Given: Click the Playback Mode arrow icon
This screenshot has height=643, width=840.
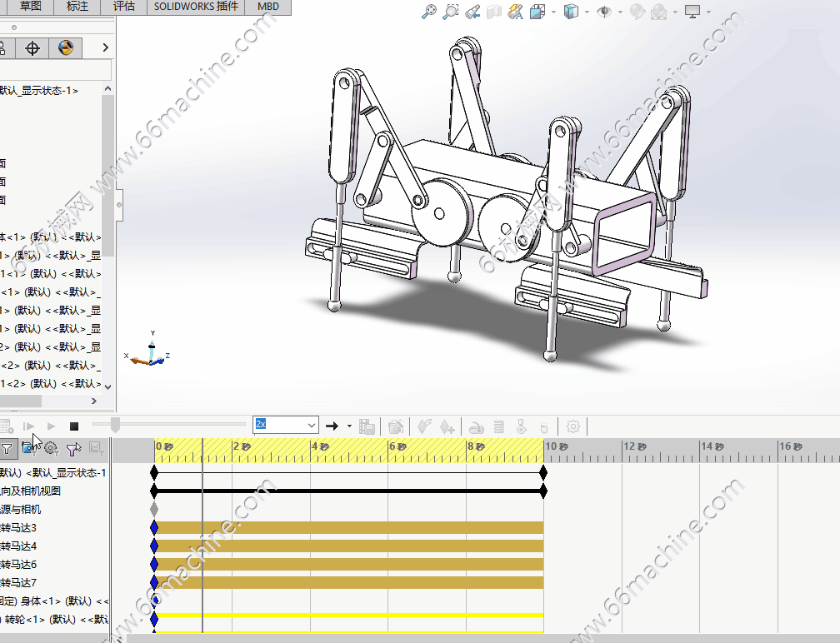Looking at the screenshot, I should (332, 426).
